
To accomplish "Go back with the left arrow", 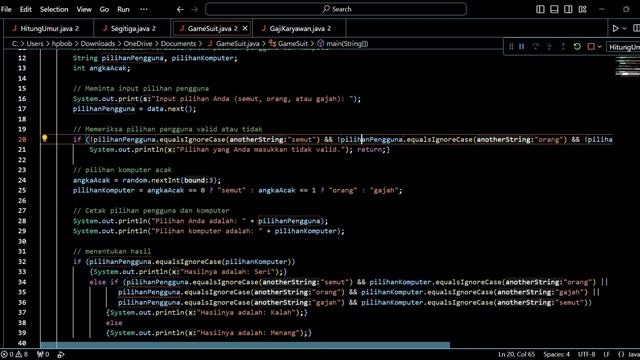I will [x=180, y=9].
